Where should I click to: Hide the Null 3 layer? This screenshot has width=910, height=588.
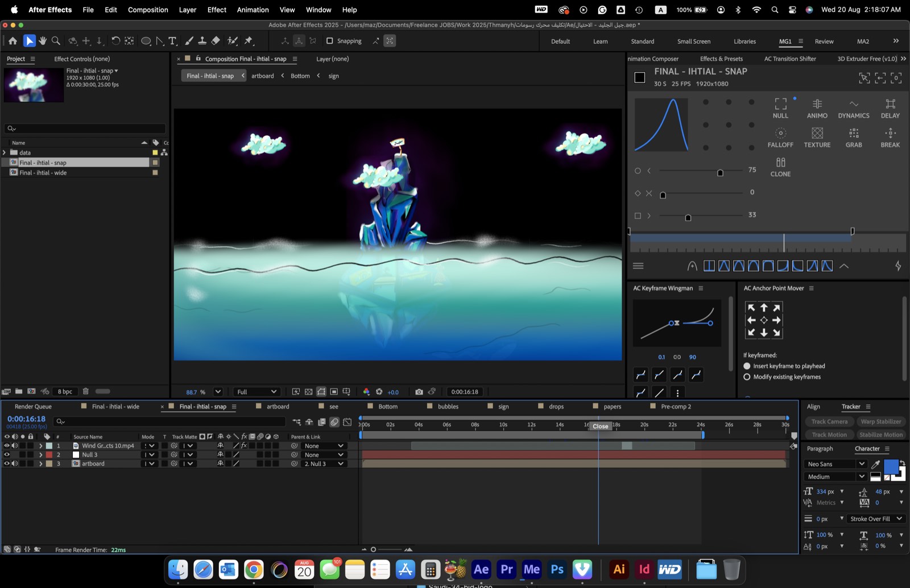coord(7,455)
